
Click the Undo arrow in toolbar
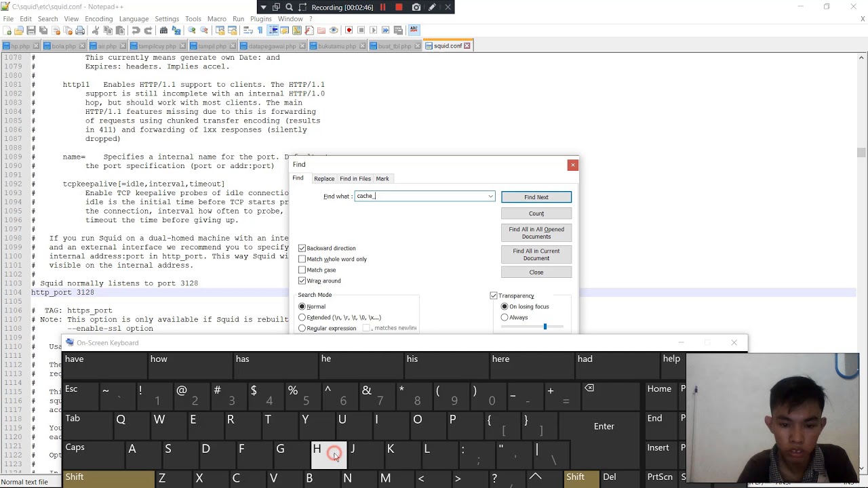[136, 30]
